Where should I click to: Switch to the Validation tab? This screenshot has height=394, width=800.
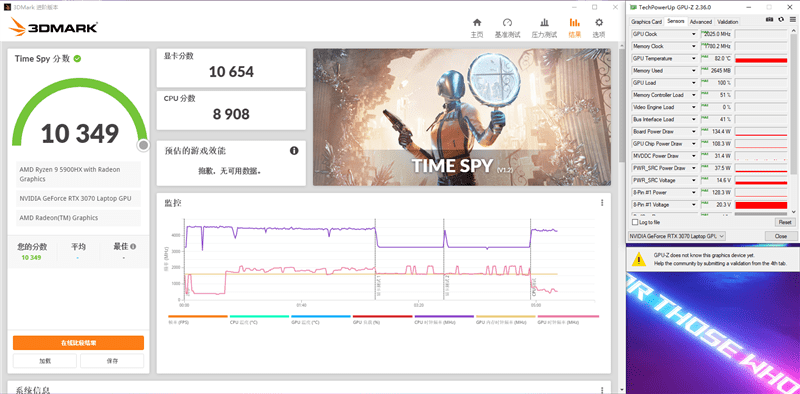tap(728, 22)
